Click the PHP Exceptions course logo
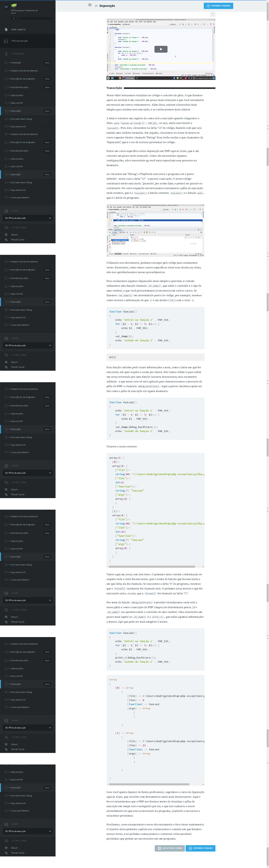 (x=14, y=5)
